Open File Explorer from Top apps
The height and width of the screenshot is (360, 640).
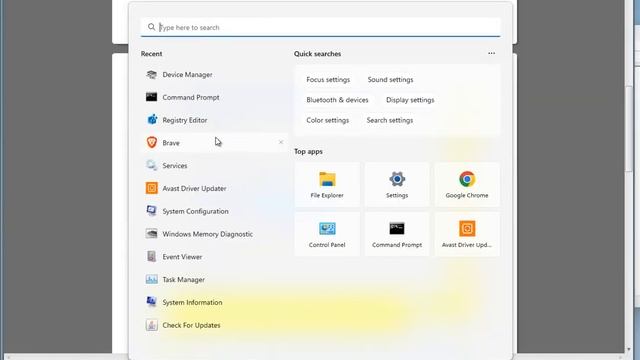[x=327, y=185]
